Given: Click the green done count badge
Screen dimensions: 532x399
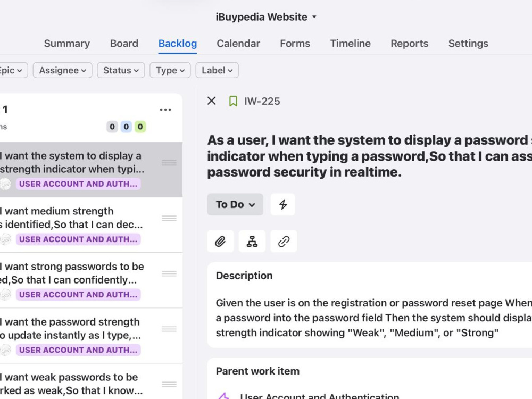Looking at the screenshot, I should point(140,127).
